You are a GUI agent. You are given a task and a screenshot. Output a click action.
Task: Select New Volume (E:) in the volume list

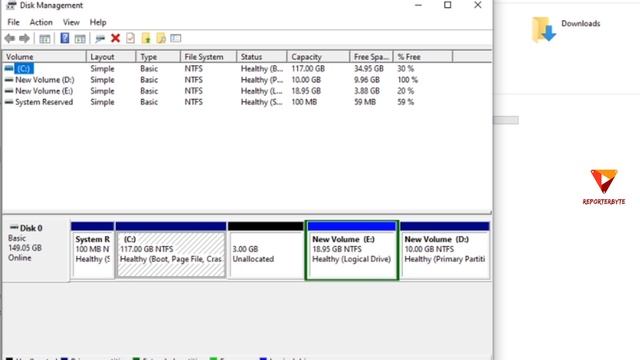click(44, 91)
